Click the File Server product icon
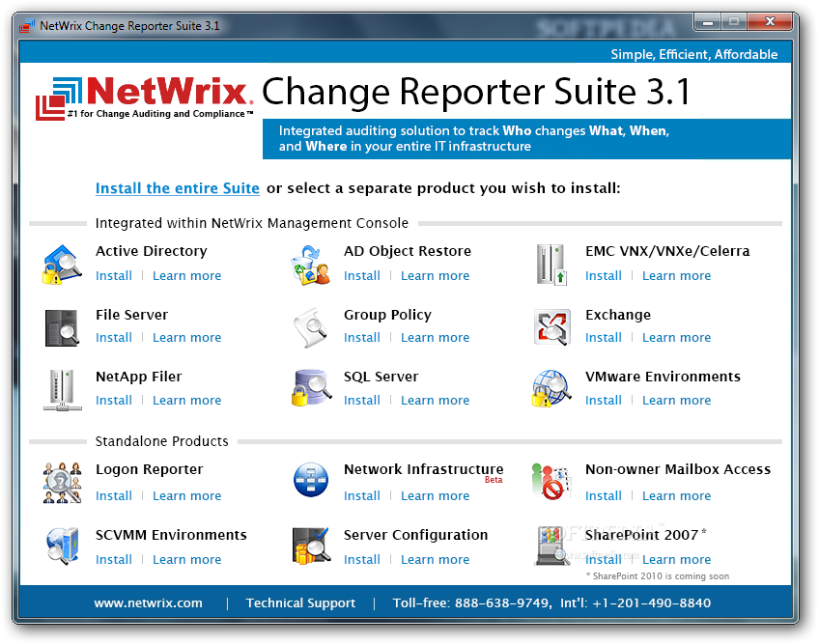819x644 pixels. pos(62,327)
